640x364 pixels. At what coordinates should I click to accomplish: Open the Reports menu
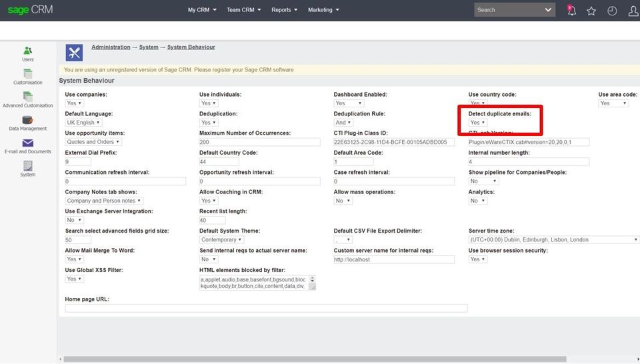click(285, 10)
